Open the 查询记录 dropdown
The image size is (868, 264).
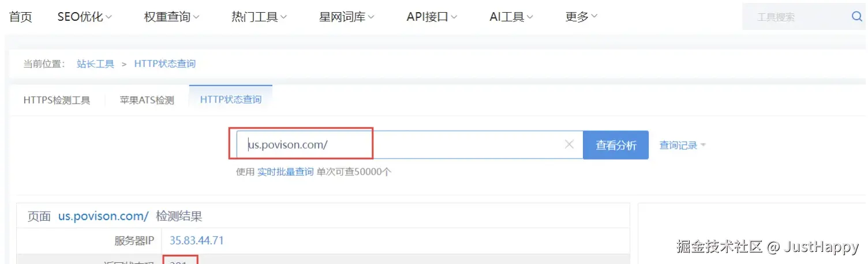pyautogui.click(x=683, y=145)
